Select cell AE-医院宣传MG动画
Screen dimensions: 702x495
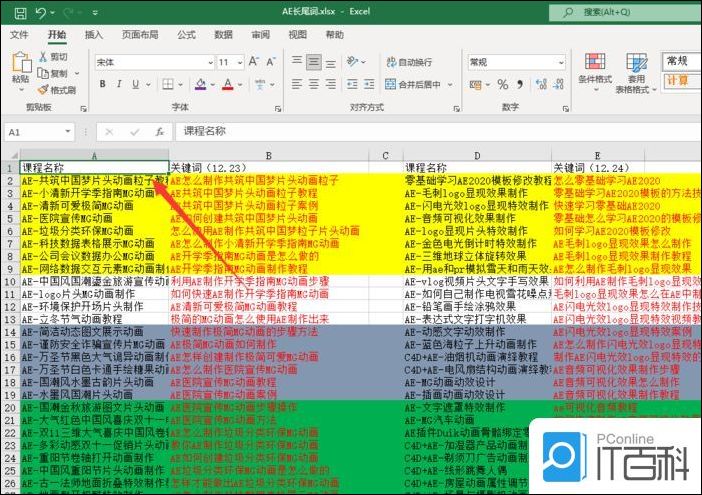click(94, 218)
